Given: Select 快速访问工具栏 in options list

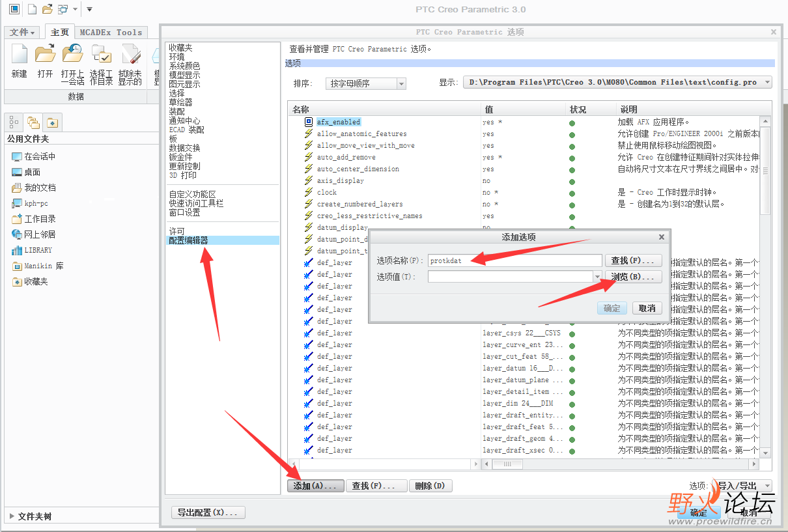Looking at the screenshot, I should point(196,204).
